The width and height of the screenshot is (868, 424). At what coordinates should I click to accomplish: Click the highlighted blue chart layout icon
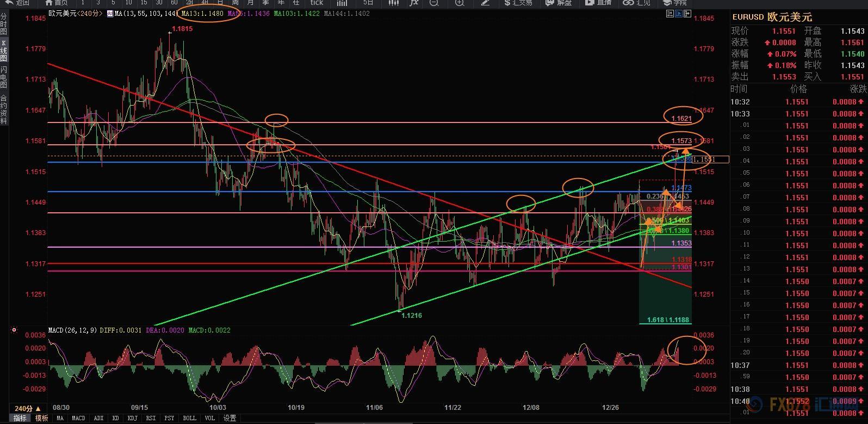click(680, 14)
